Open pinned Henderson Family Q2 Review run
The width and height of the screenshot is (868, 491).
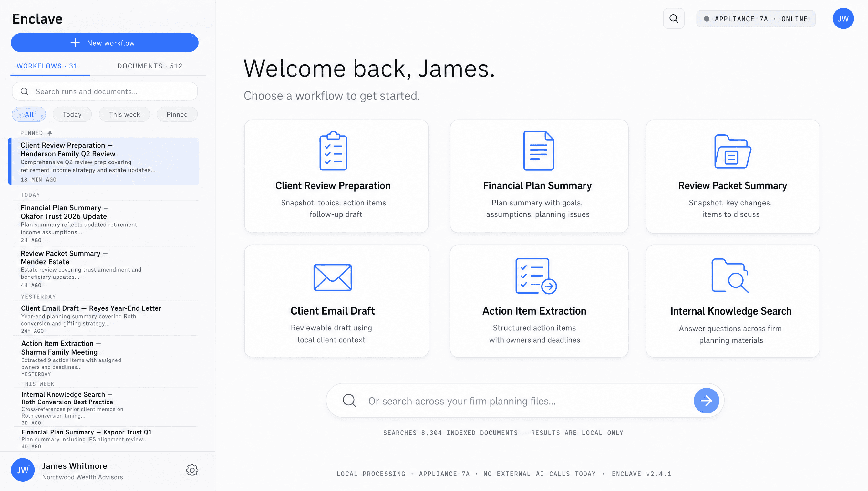coord(104,162)
